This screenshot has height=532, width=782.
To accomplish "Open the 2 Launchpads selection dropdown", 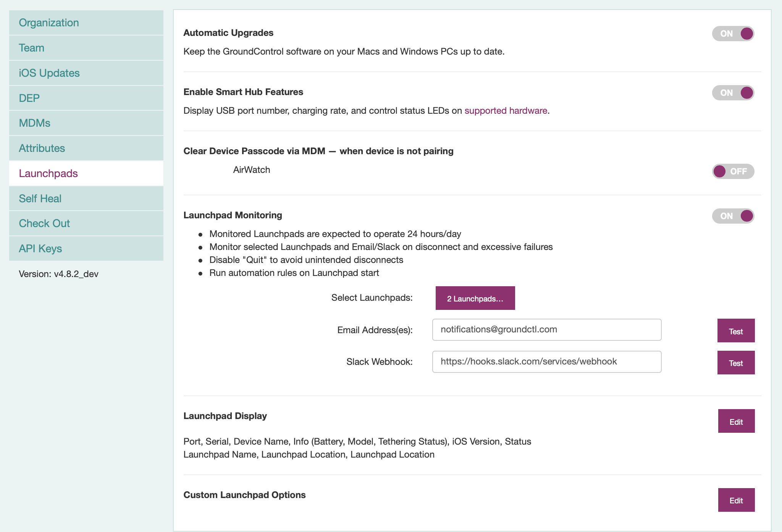I will (x=475, y=298).
